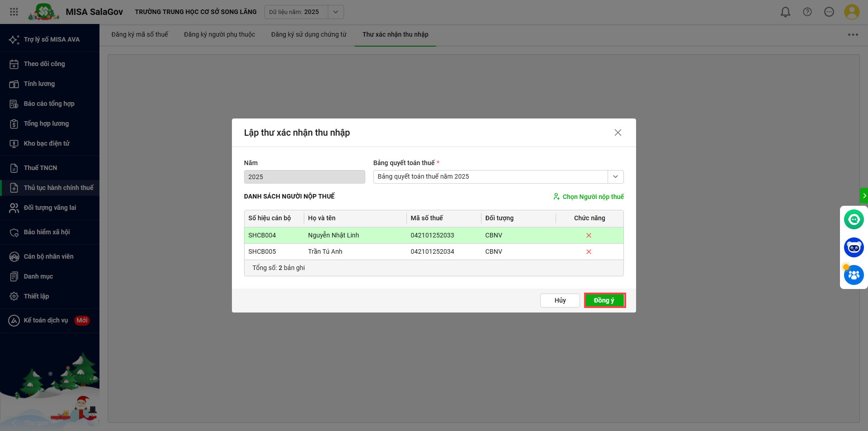Expand the green right-edge side panel arrow
The image size is (868, 431).
864,196
